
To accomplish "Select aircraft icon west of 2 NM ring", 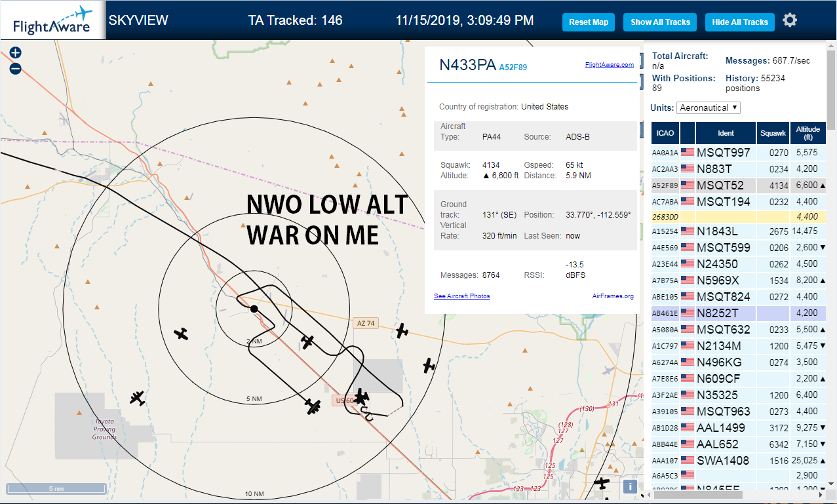I will pyautogui.click(x=182, y=334).
